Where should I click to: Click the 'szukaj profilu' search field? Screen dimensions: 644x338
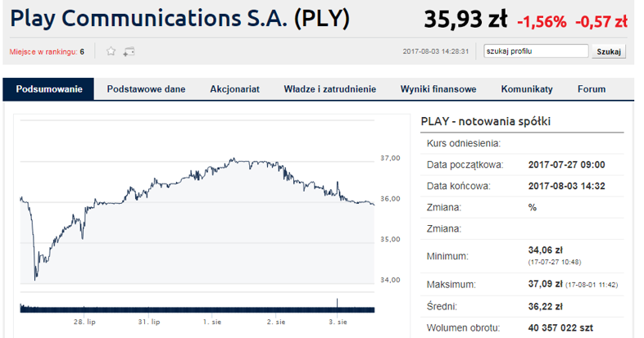536,52
